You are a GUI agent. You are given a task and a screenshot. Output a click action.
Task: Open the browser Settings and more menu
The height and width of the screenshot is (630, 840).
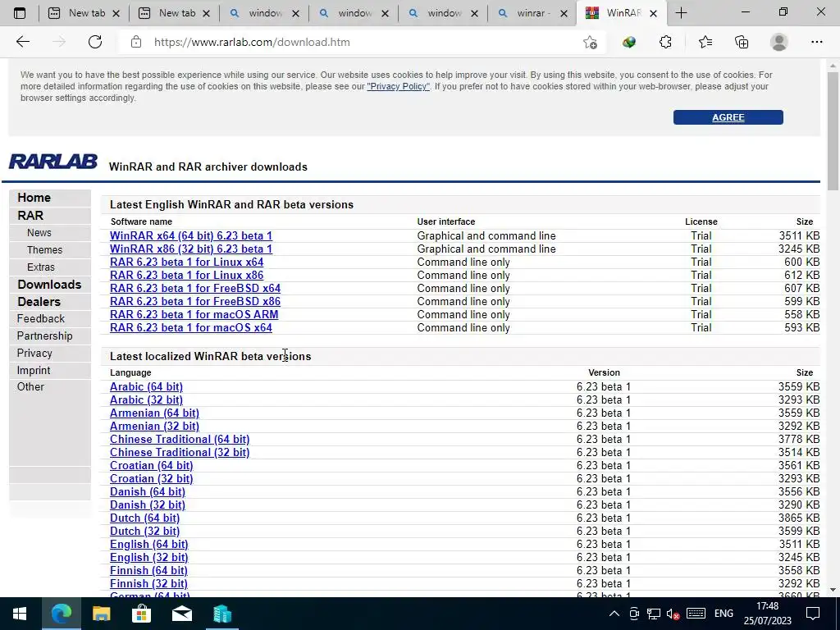click(816, 42)
